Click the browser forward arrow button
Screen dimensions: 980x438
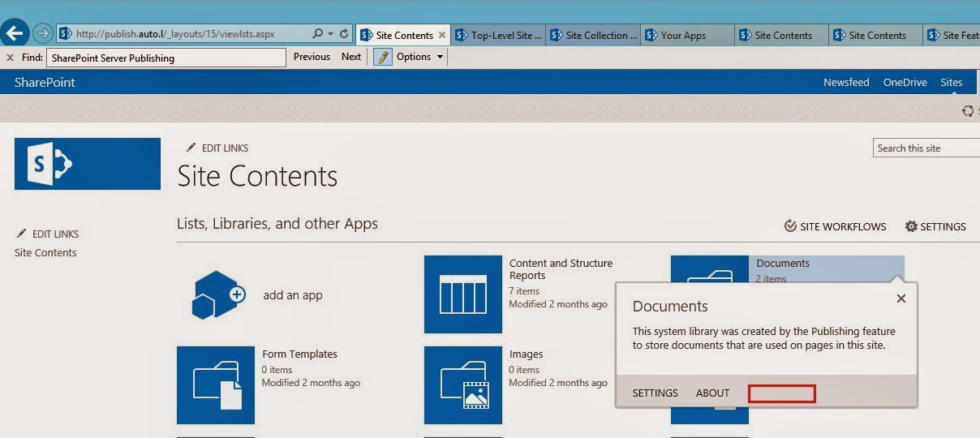click(42, 34)
